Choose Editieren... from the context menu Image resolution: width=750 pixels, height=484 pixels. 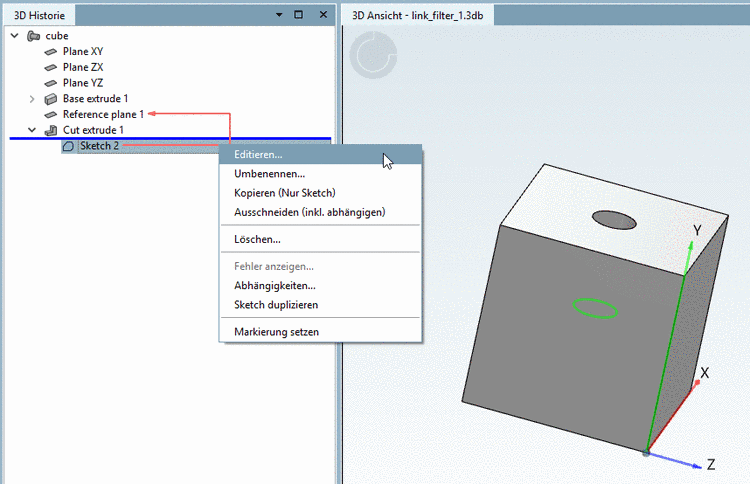point(320,154)
